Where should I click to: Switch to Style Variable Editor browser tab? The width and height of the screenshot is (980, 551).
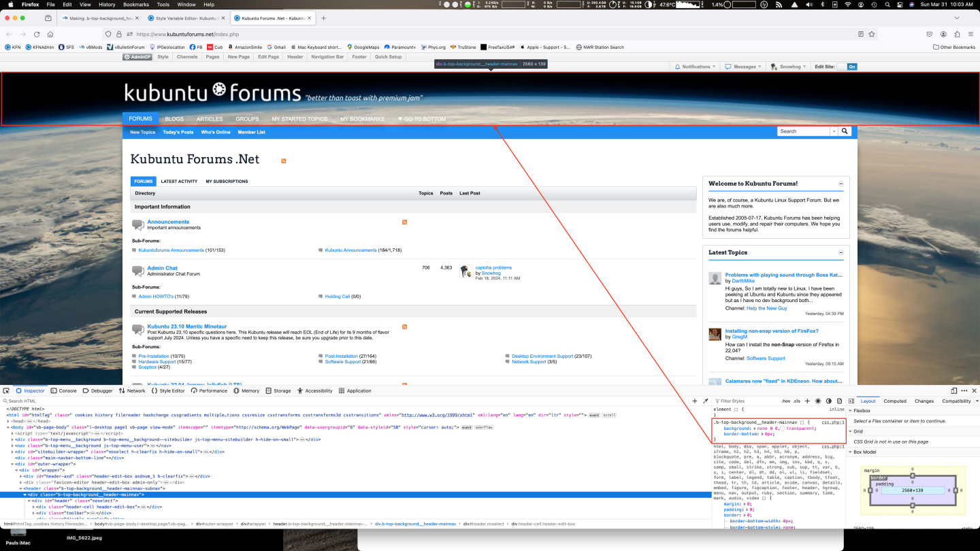tap(186, 18)
